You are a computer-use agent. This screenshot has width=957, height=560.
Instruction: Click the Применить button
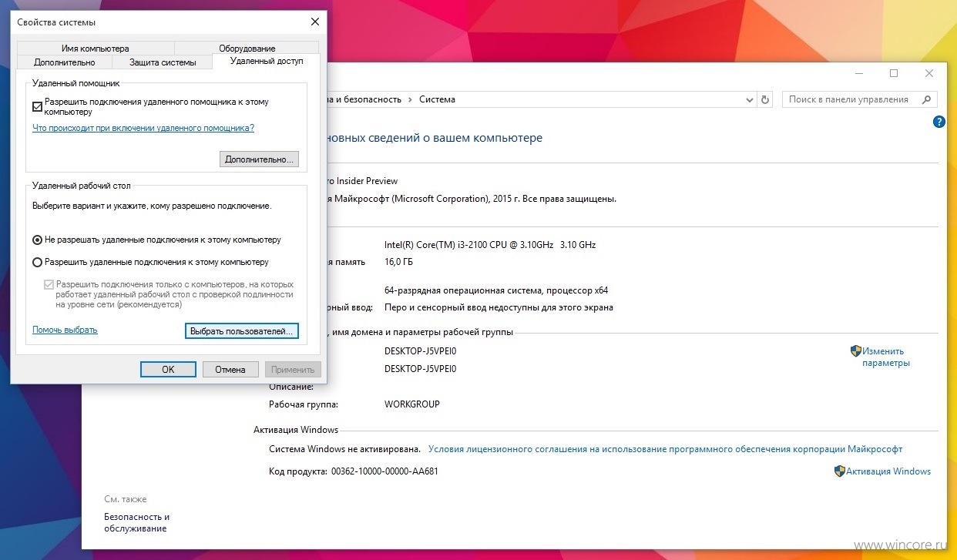(x=293, y=370)
